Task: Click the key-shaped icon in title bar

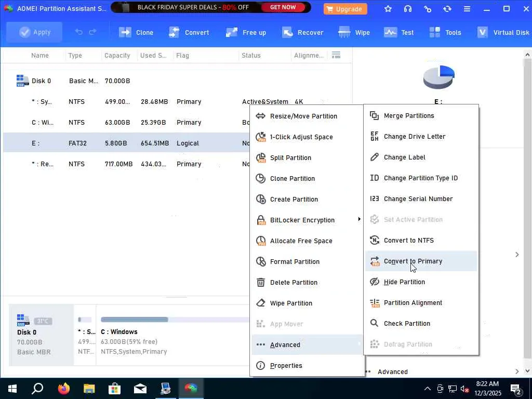Action: 428,9
